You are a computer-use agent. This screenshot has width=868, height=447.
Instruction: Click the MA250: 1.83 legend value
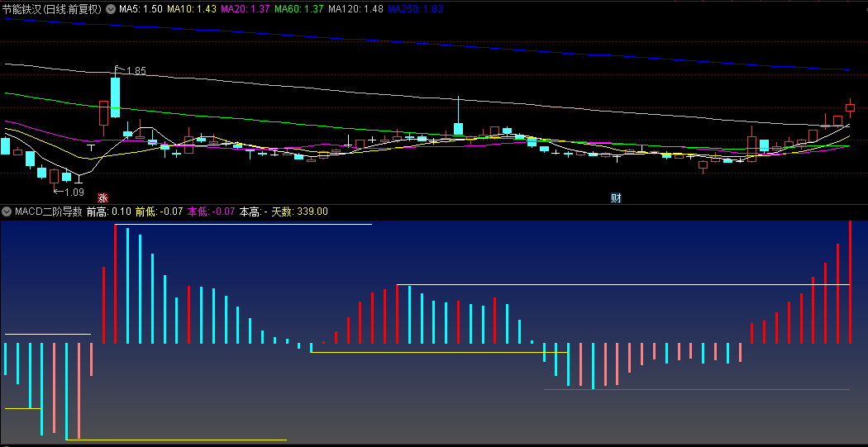(x=415, y=9)
